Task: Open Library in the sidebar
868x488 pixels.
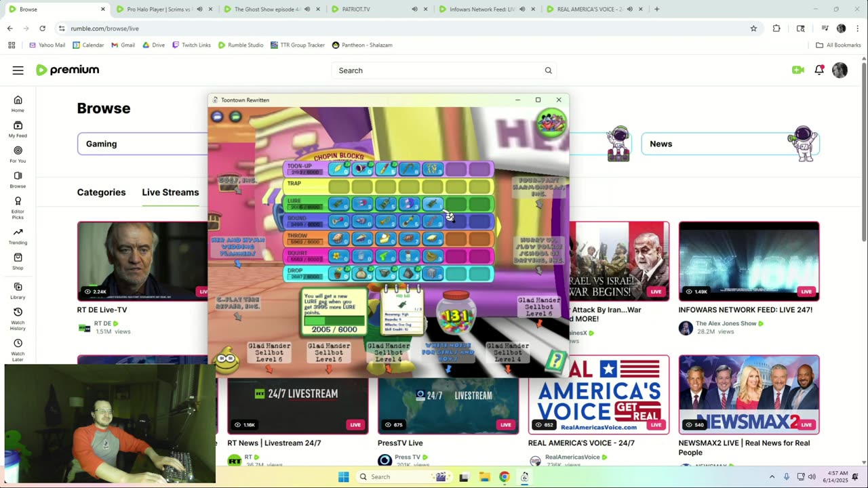Action: [18, 291]
